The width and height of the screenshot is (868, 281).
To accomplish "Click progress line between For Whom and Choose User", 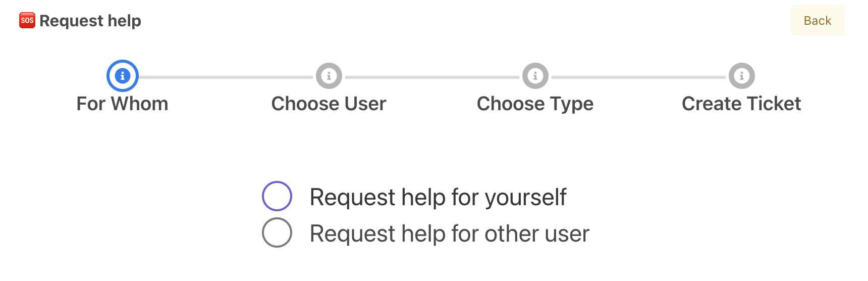I will [x=226, y=77].
